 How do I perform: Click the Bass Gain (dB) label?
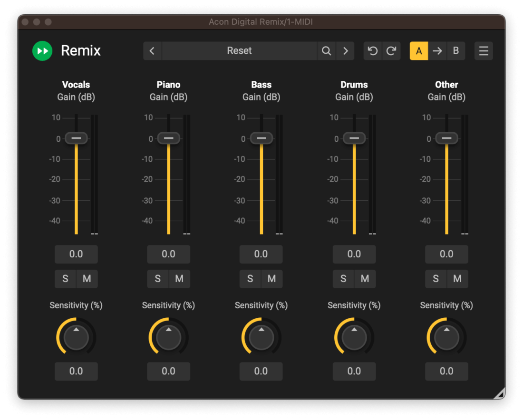tap(261, 97)
